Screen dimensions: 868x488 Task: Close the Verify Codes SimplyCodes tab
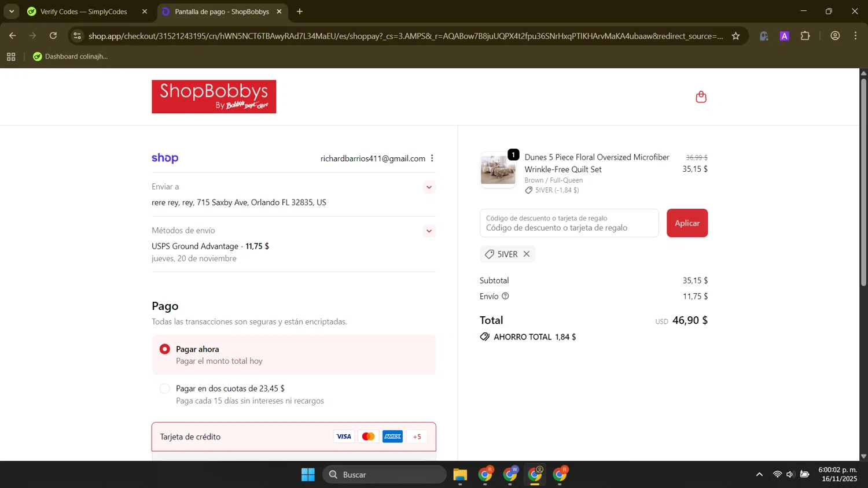145,12
